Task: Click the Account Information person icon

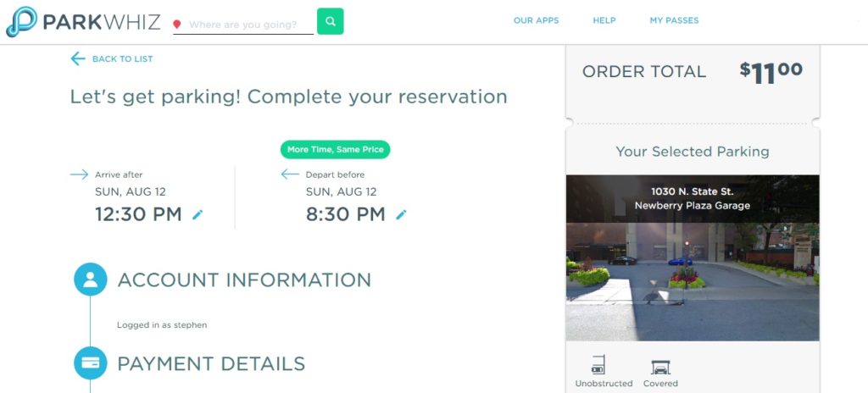Action: coord(91,279)
